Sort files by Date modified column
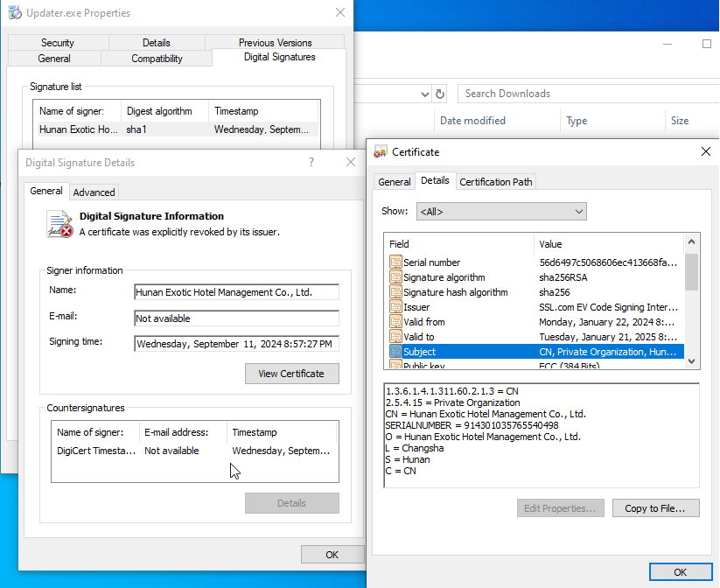Image resolution: width=720 pixels, height=588 pixels. [x=472, y=121]
